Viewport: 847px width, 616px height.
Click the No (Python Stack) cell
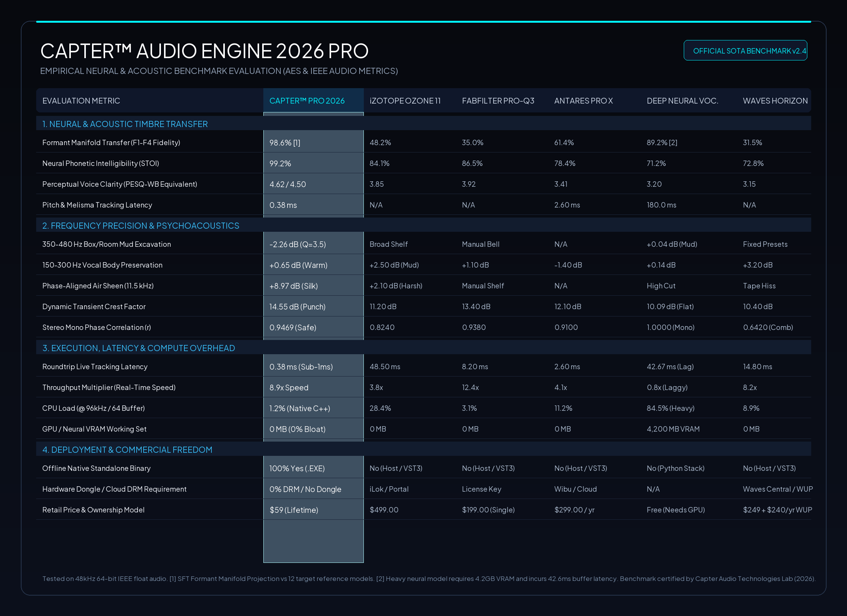tap(676, 468)
